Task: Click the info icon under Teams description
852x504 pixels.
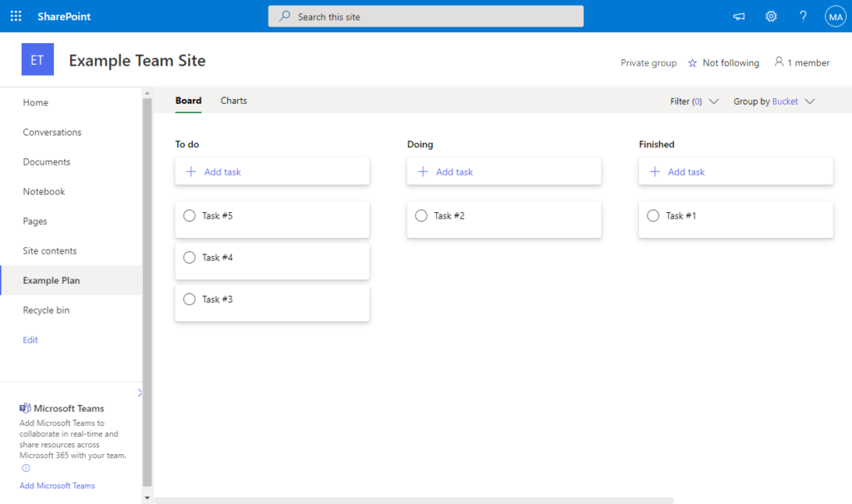Action: (26, 468)
